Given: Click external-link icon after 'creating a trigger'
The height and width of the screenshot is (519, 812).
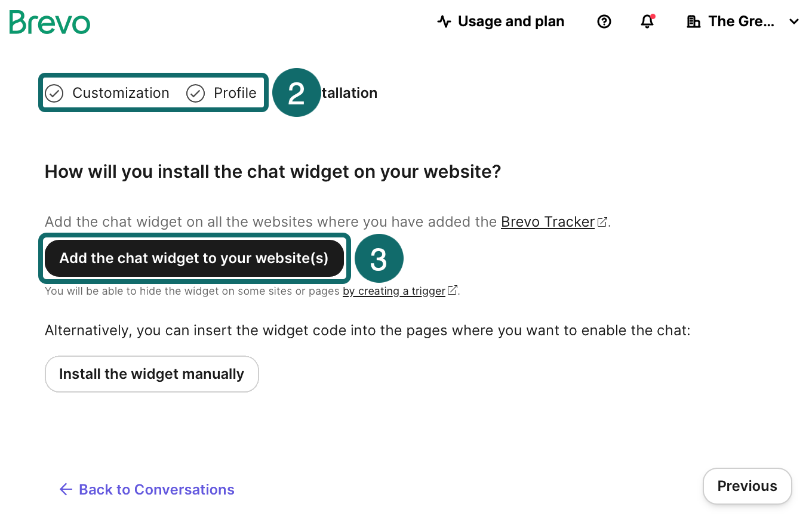Looking at the screenshot, I should pos(453,291).
